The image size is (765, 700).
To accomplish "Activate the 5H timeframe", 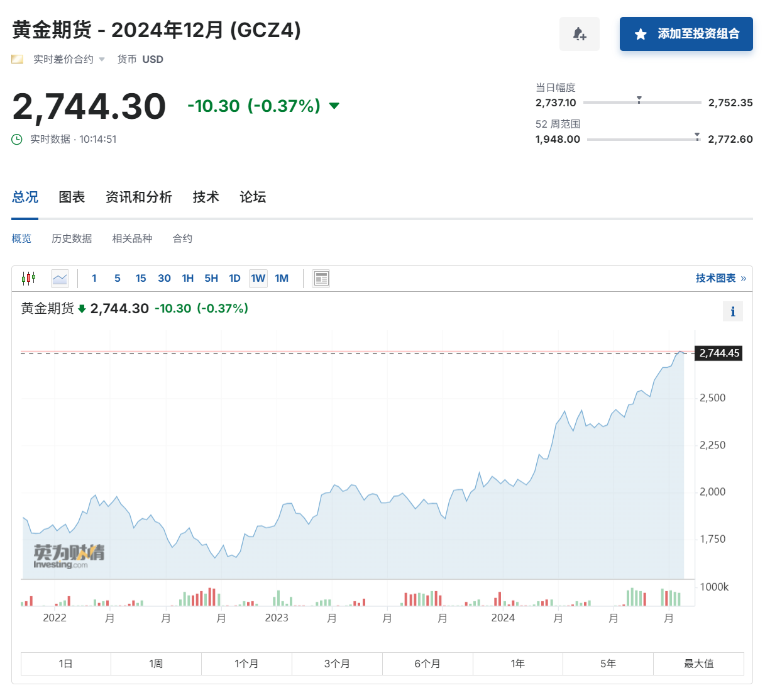I will [211, 277].
